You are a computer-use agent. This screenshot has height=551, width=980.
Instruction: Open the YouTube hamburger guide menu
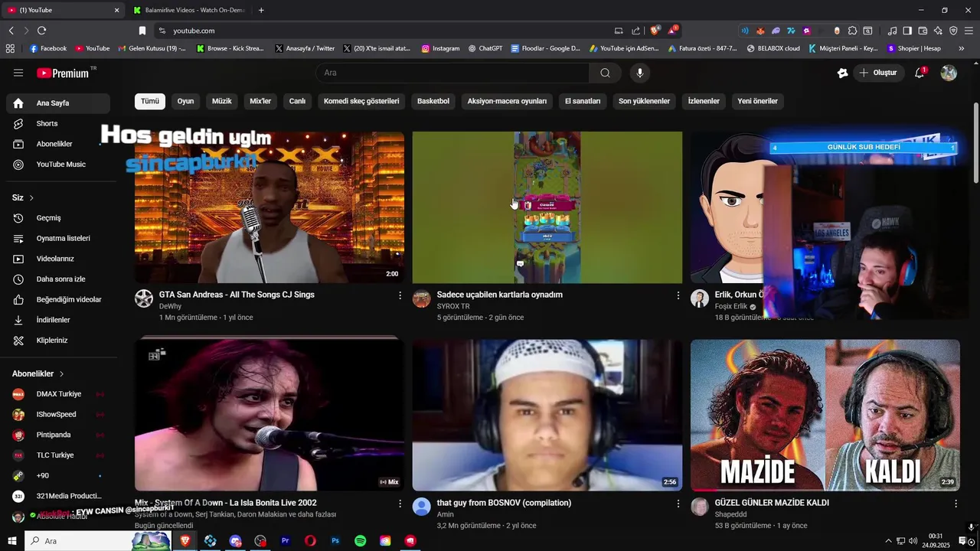(18, 73)
